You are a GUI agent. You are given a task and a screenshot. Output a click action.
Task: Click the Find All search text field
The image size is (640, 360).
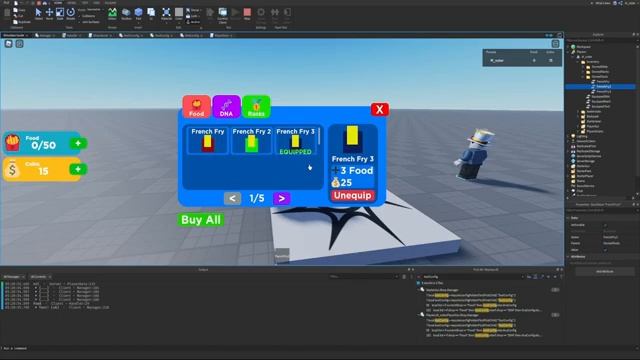pyautogui.click(x=472, y=277)
